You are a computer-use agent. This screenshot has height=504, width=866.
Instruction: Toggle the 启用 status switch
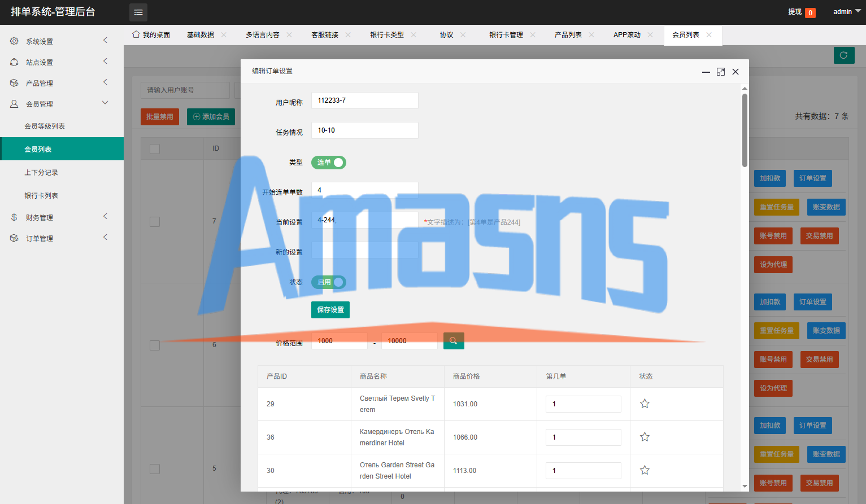point(329,282)
